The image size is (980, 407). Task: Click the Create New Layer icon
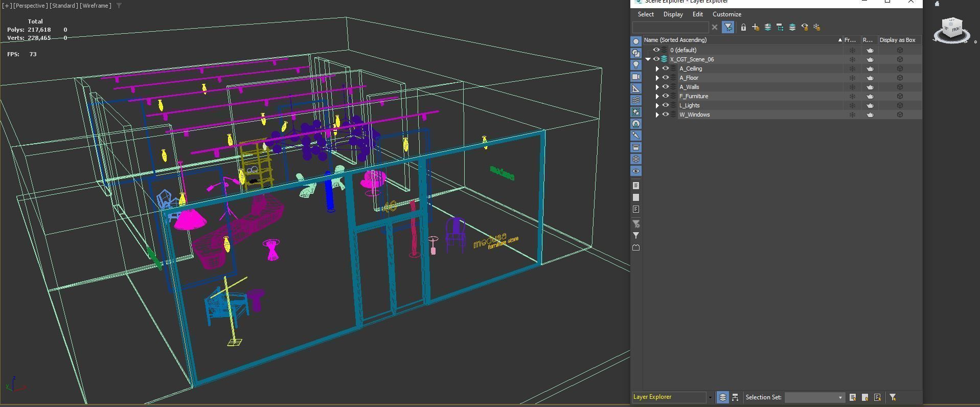pos(756,28)
